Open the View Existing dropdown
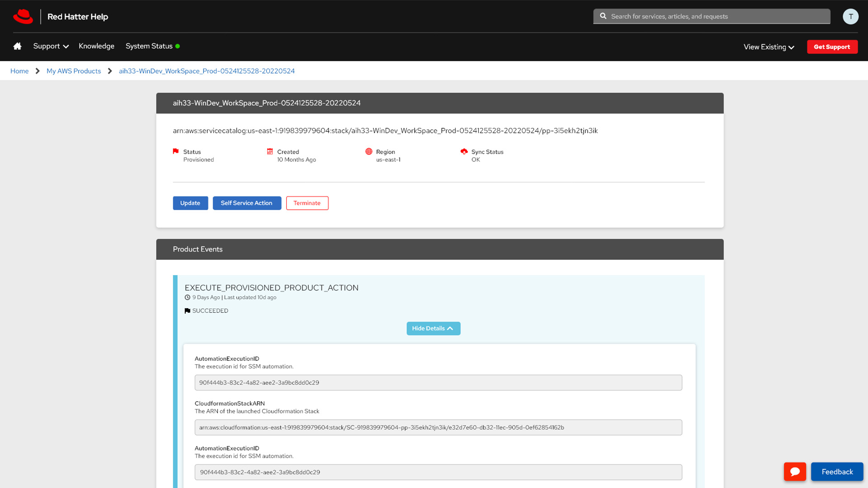Viewport: 868px width, 488px height. point(769,47)
